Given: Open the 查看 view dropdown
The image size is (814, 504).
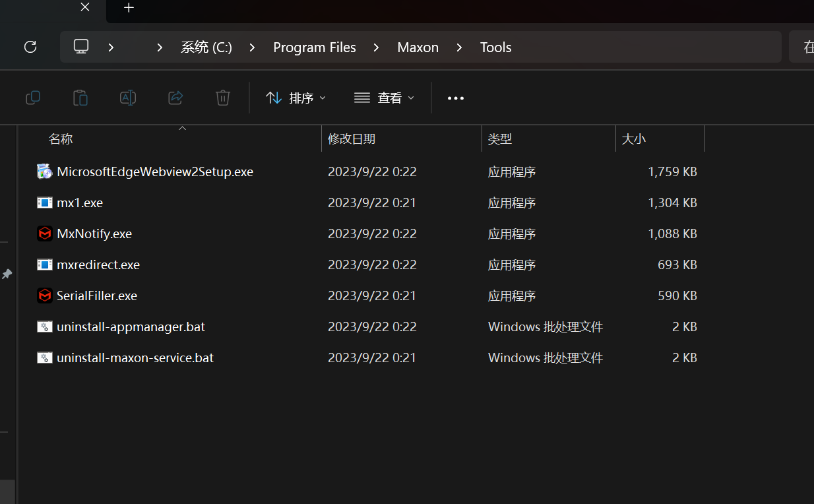Looking at the screenshot, I should (384, 98).
